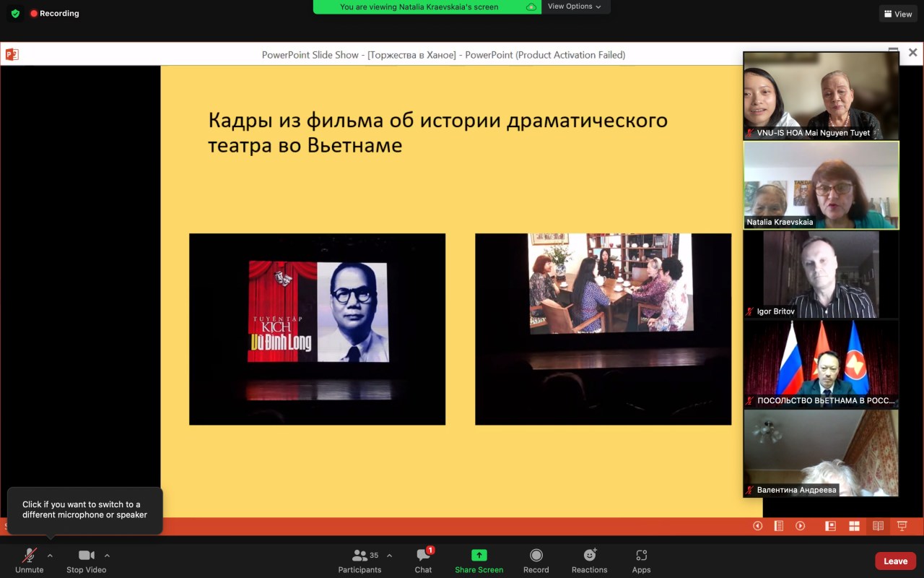Image resolution: width=924 pixels, height=578 pixels.
Task: Open the slide menu icon between the slide arrows
Action: pos(779,526)
